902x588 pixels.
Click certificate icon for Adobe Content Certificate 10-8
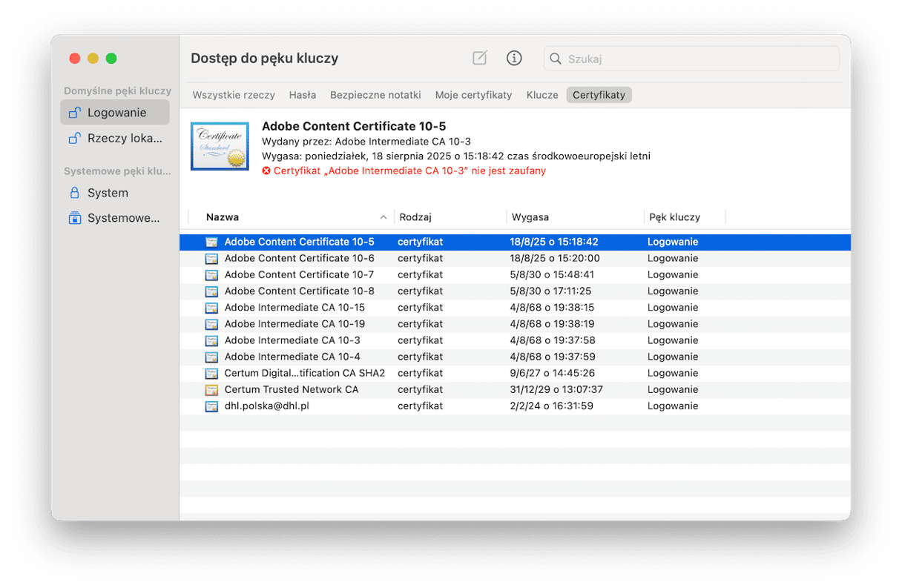[211, 291]
